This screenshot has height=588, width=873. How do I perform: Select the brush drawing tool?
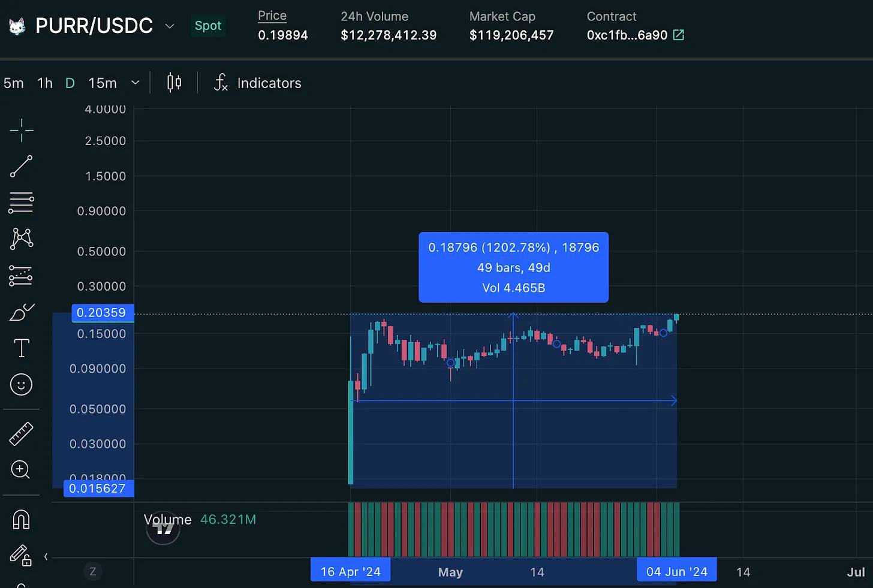(x=22, y=312)
